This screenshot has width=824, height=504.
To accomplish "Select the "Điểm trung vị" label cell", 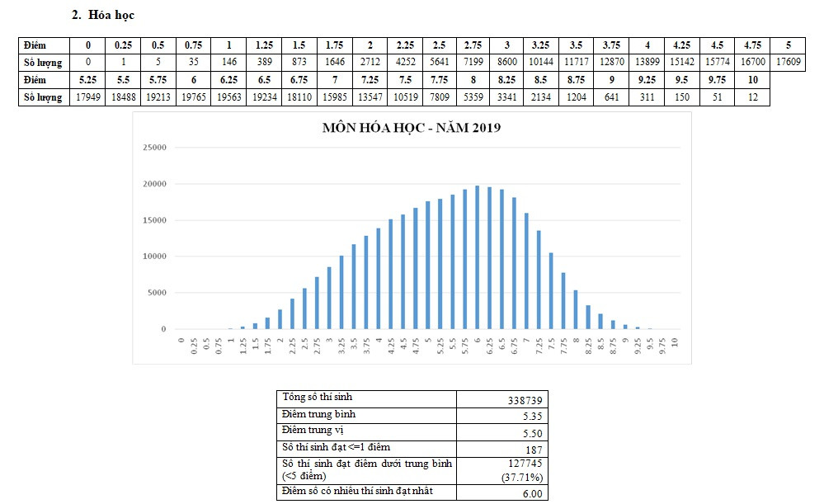I will click(377, 431).
